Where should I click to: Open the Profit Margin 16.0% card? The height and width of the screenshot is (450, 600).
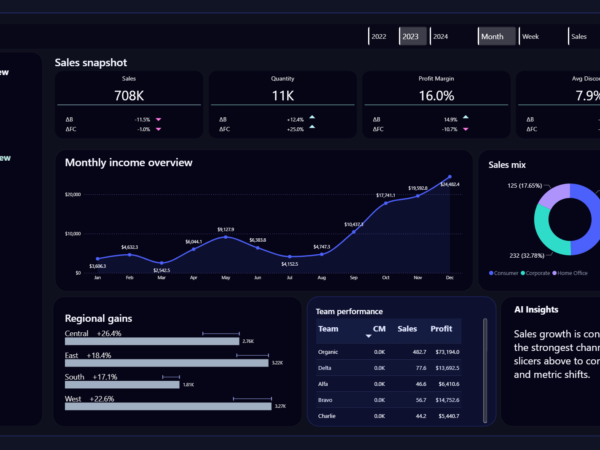coord(436,104)
